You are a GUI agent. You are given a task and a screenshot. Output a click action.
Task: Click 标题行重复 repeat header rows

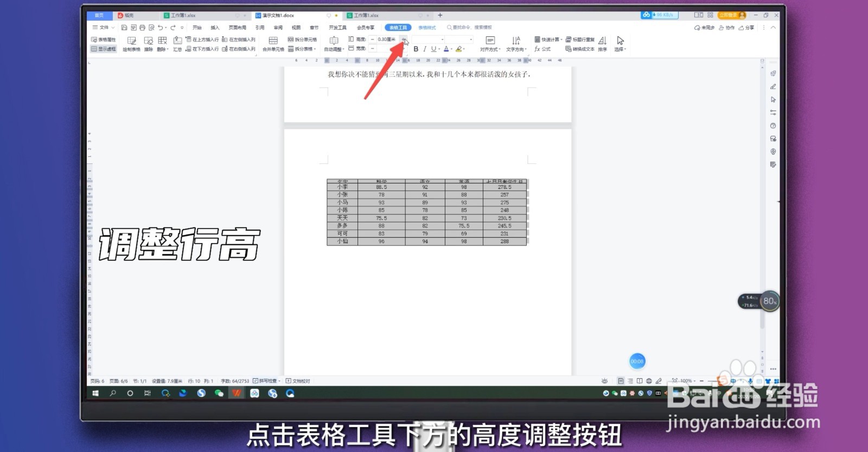(580, 40)
